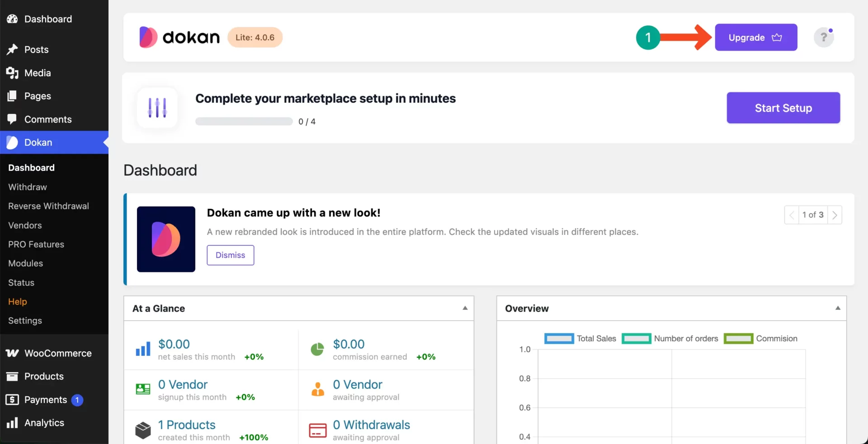Click the 1 of 3 notice counter
The image size is (868, 444).
pos(813,215)
